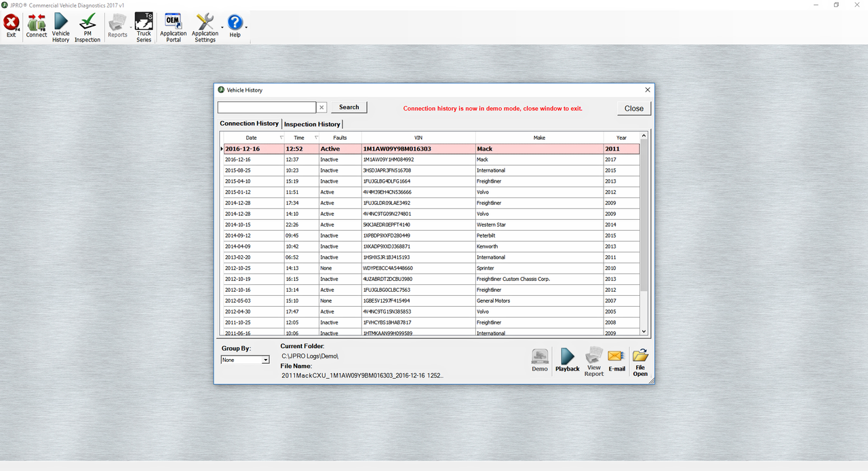Click the E-mail icon

point(616,360)
